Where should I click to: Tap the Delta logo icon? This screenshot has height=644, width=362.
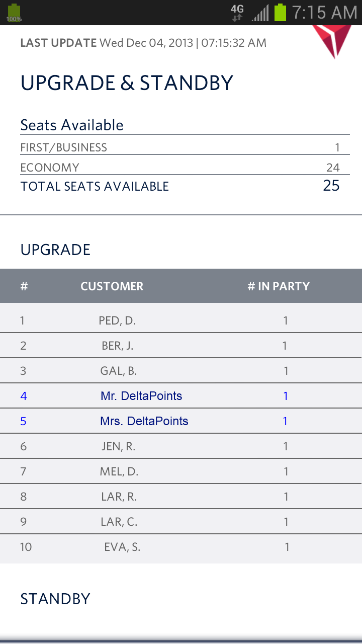pyautogui.click(x=332, y=39)
